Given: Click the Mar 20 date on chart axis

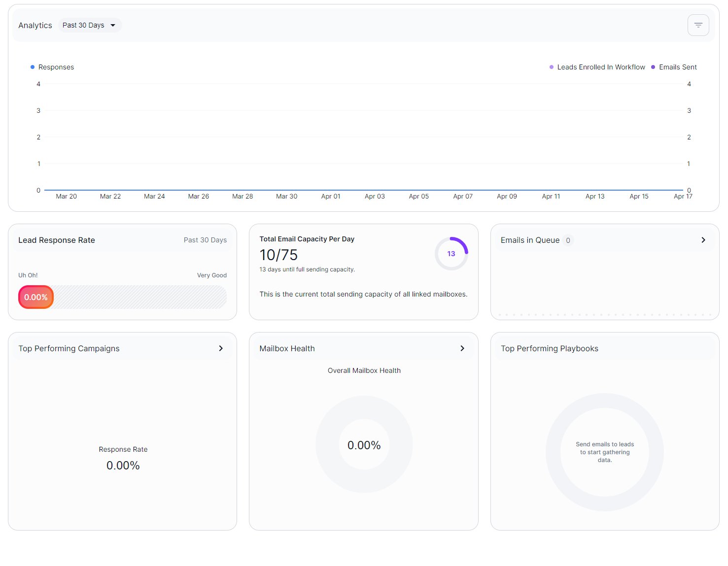Looking at the screenshot, I should point(67,196).
